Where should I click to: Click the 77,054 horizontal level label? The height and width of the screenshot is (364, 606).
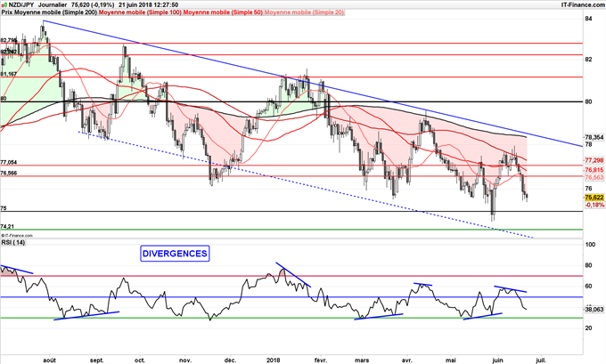click(9, 163)
